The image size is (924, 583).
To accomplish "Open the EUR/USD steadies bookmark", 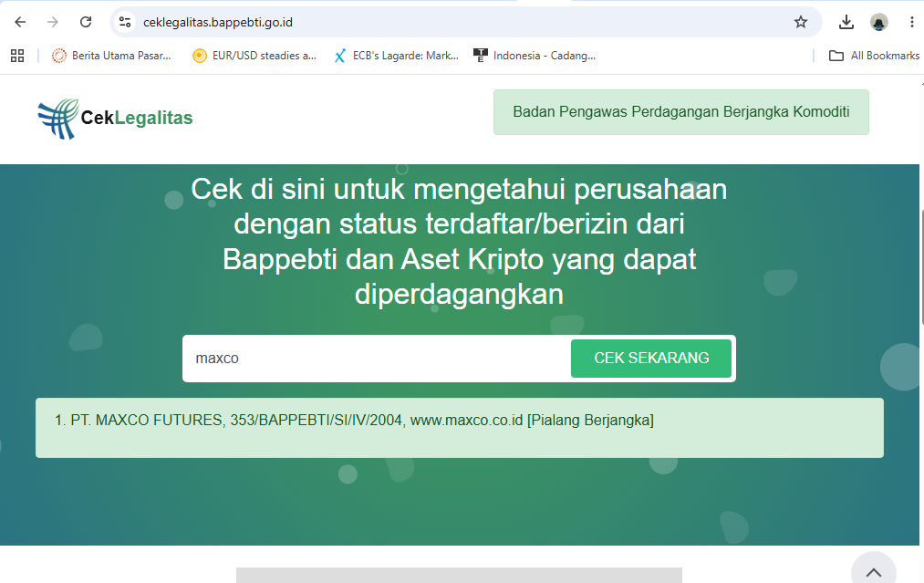I will (x=254, y=56).
